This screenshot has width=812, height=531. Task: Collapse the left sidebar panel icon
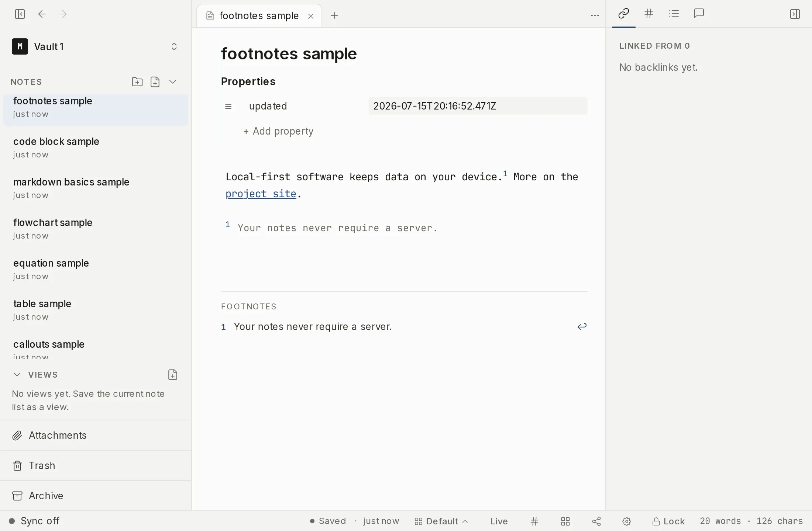click(20, 14)
